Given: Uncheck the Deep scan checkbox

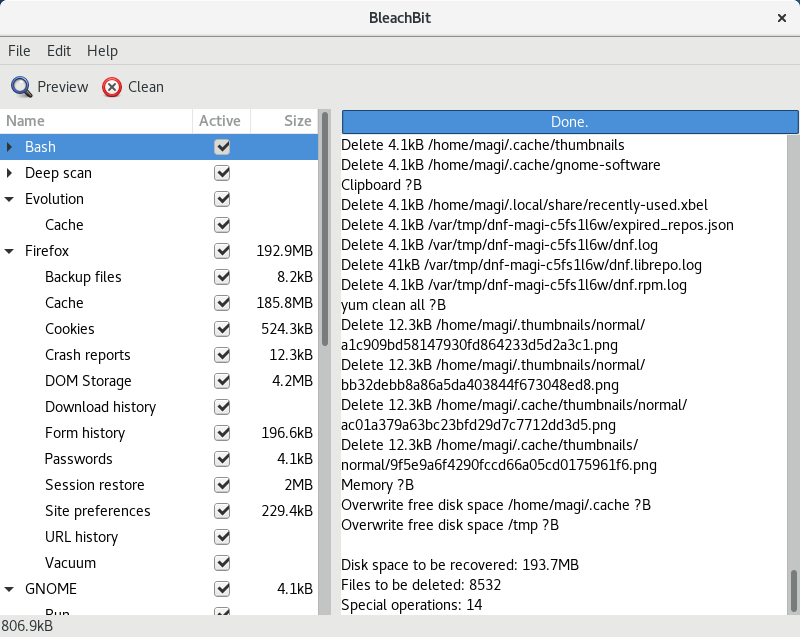Looking at the screenshot, I should (222, 173).
